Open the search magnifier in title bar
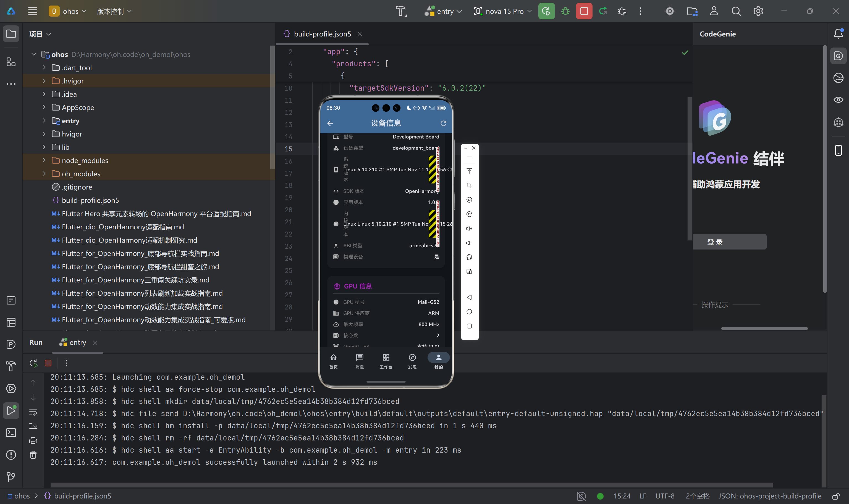 [736, 11]
